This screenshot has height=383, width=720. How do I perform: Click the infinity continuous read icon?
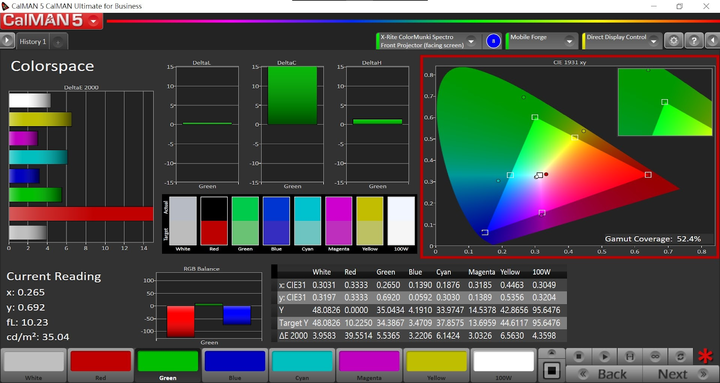point(656,356)
